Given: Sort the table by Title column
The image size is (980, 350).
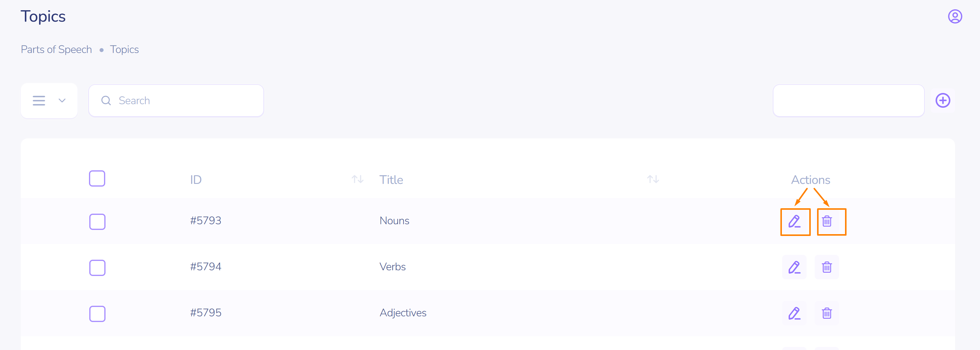Looking at the screenshot, I should coord(653,179).
